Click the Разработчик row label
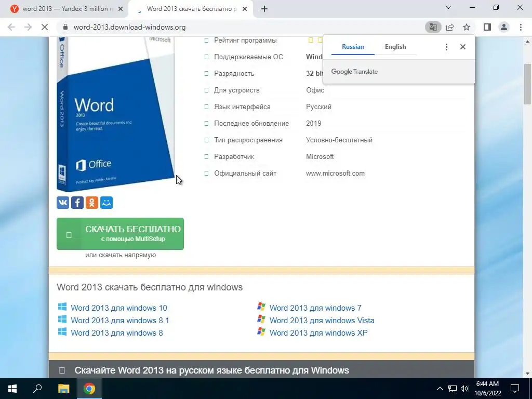The height and width of the screenshot is (399, 532). (234, 157)
